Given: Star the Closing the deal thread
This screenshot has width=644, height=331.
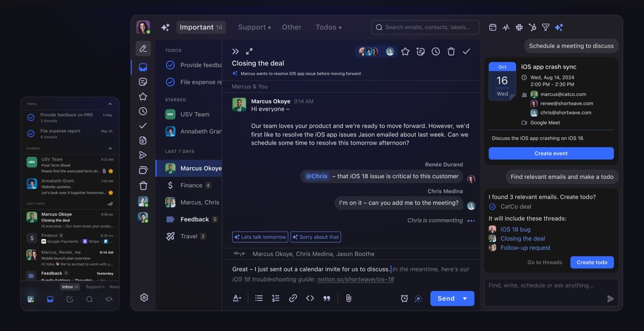Looking at the screenshot, I should 405,51.
